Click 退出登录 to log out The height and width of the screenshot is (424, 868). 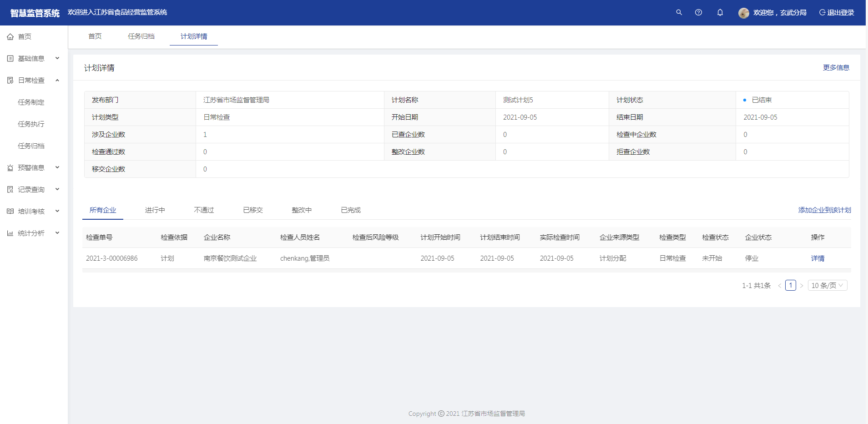point(837,13)
